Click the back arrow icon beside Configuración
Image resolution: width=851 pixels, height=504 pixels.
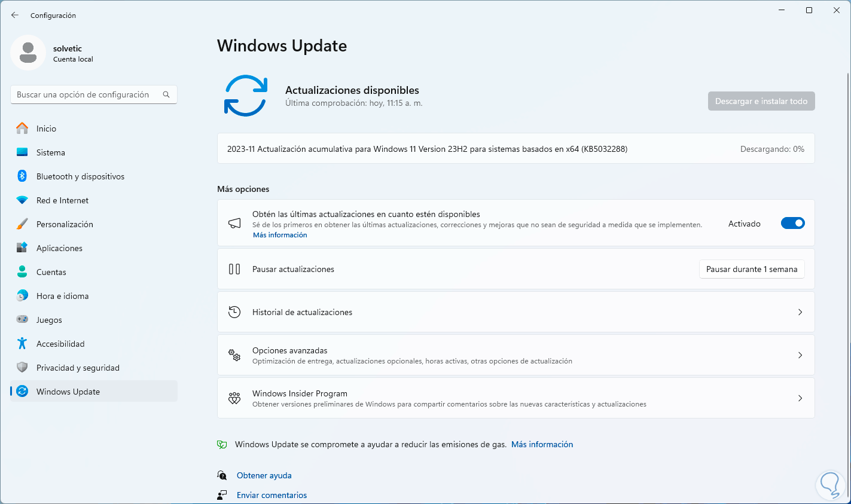(15, 15)
